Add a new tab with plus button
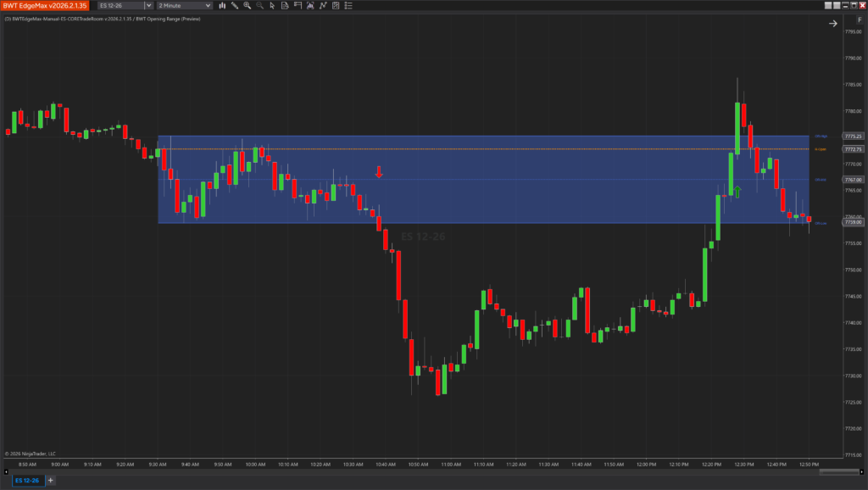 (x=50, y=481)
